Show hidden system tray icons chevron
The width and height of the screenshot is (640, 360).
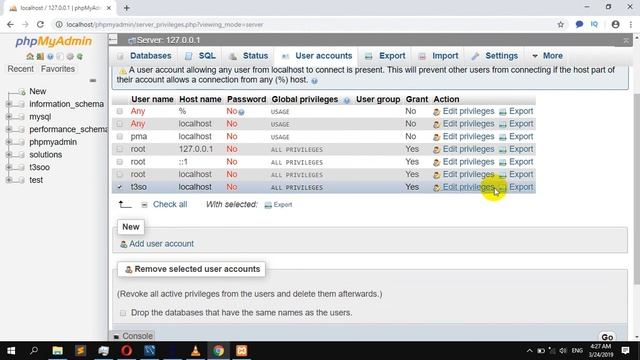[x=529, y=351]
